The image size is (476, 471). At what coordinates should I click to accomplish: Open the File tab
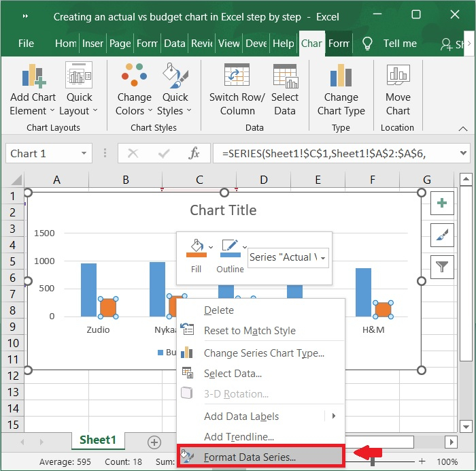[x=26, y=44]
